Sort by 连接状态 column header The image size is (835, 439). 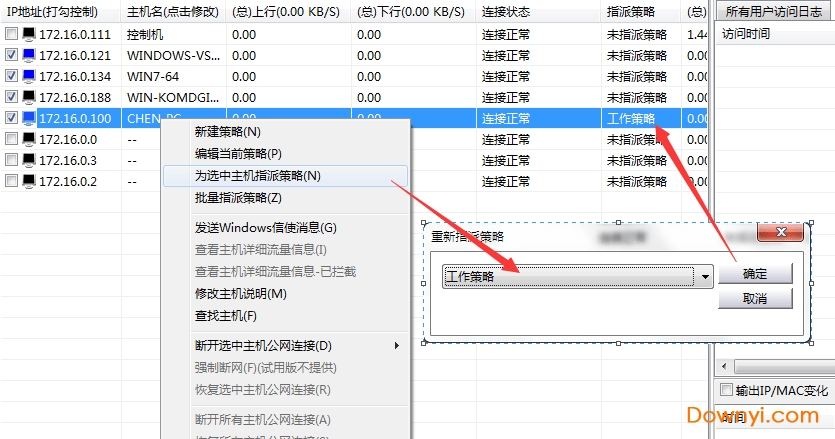[506, 12]
